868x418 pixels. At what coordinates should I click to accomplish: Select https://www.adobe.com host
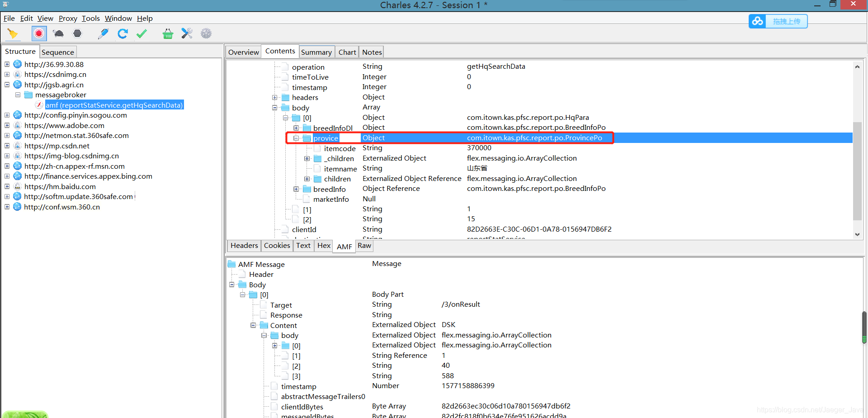coord(64,126)
